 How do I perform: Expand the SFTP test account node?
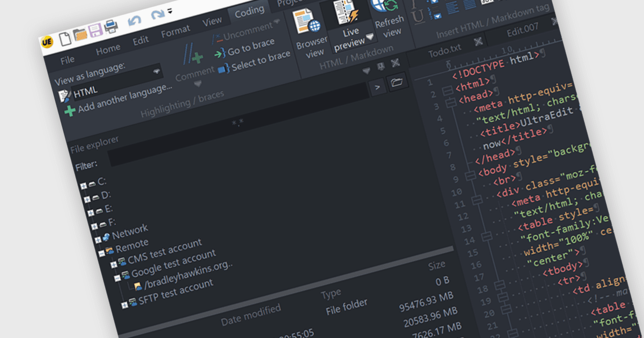125,305
